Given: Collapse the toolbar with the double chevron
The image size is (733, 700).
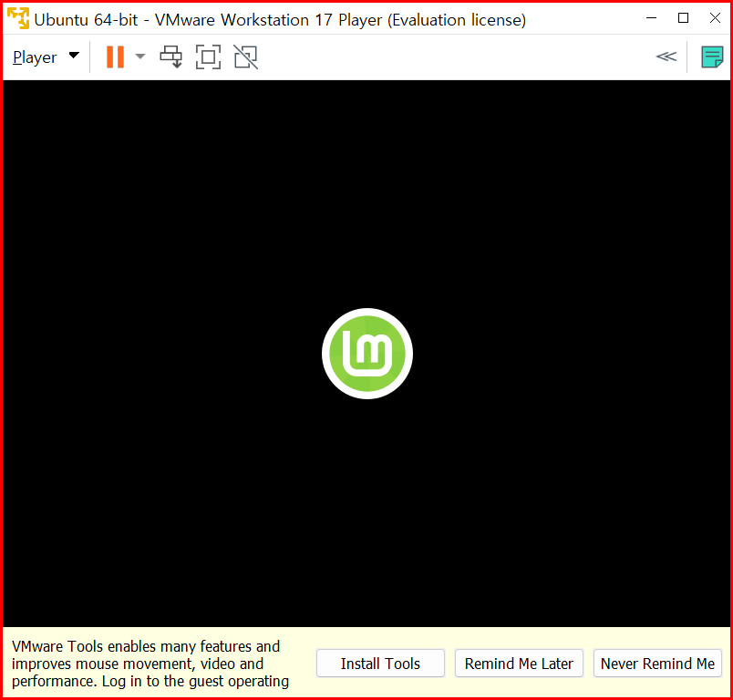Looking at the screenshot, I should (666, 57).
